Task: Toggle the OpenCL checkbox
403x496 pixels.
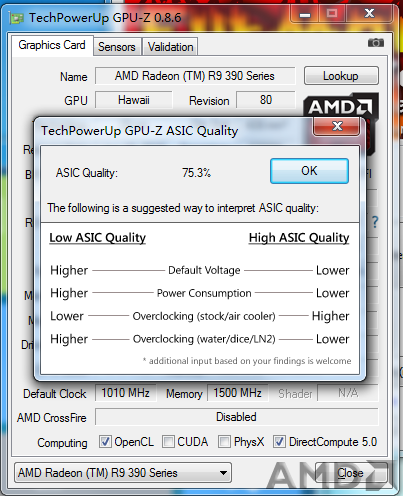Action: tap(105, 442)
